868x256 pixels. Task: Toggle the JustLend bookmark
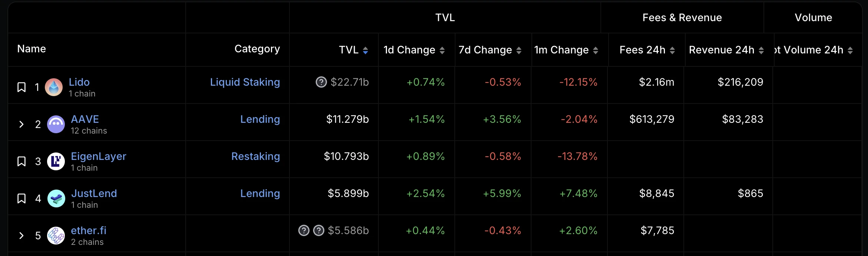[21, 198]
